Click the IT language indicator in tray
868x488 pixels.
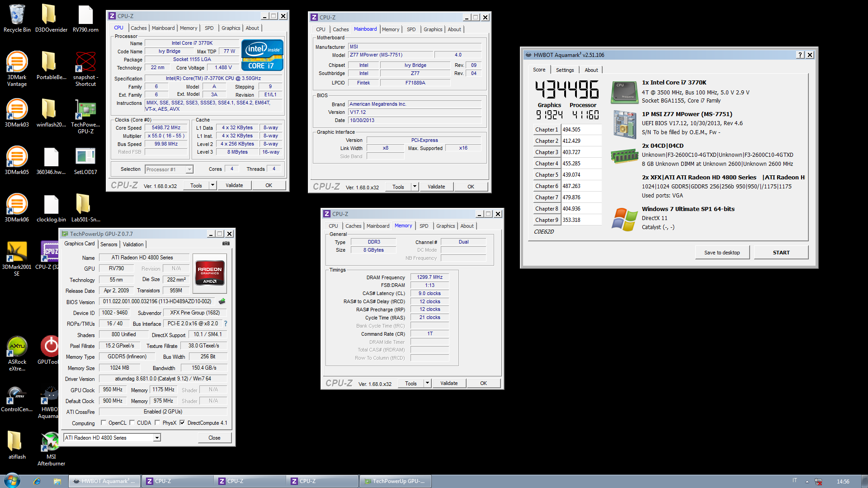click(795, 481)
